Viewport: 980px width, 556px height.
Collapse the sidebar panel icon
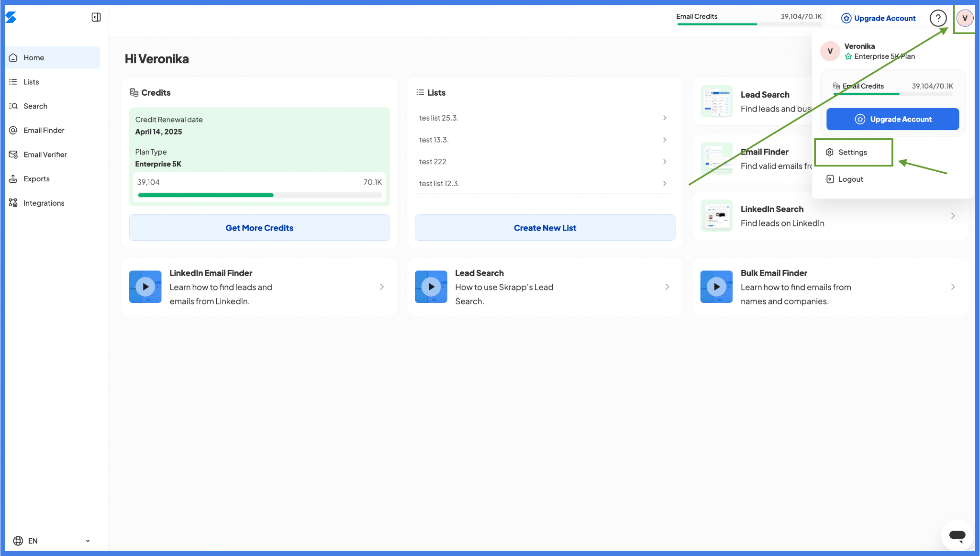[96, 17]
